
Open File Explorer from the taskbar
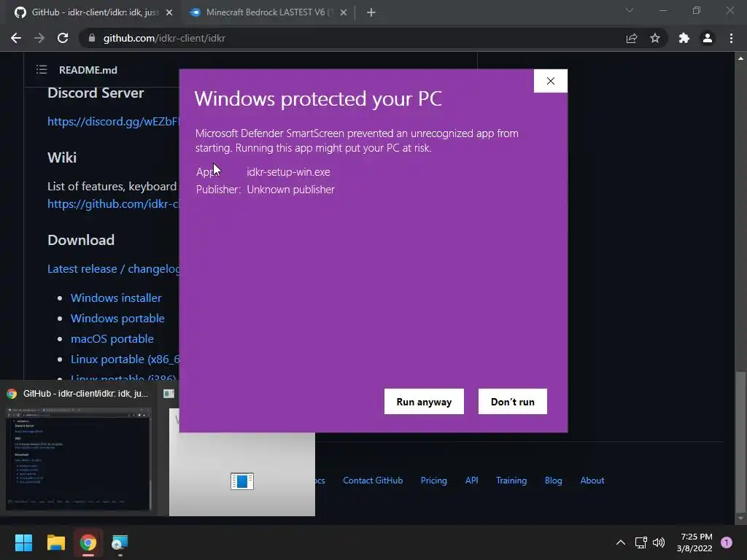click(55, 542)
